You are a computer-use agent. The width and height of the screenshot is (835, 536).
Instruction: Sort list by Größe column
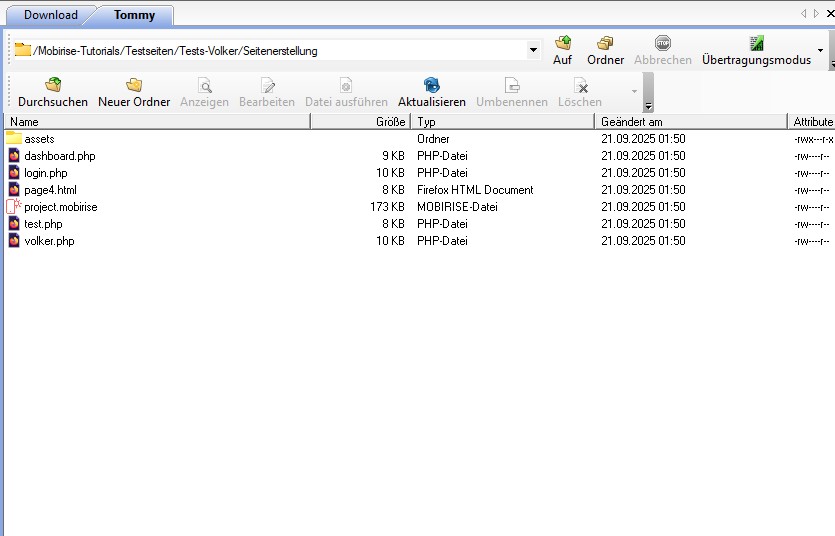click(x=361, y=122)
